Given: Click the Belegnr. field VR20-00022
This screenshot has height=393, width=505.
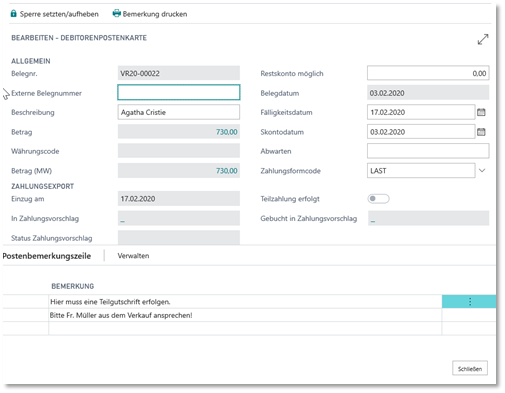Looking at the screenshot, I should point(179,73).
